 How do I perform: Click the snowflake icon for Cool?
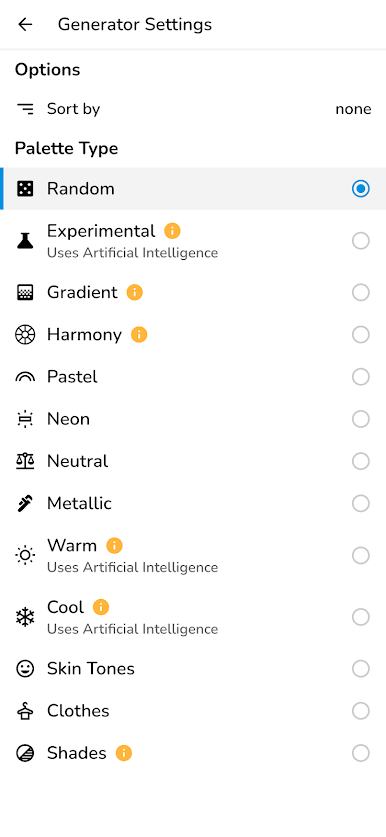[x=25, y=617]
